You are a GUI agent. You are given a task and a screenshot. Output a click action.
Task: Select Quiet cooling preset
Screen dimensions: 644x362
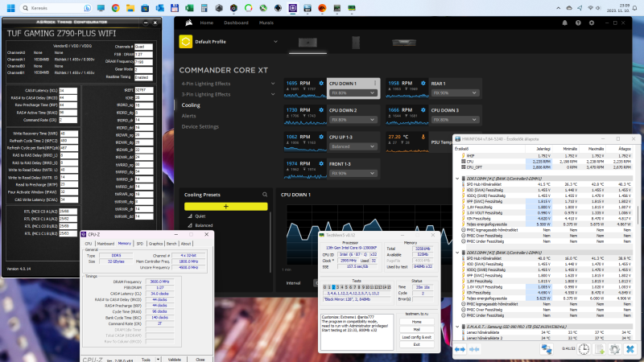[x=200, y=216]
